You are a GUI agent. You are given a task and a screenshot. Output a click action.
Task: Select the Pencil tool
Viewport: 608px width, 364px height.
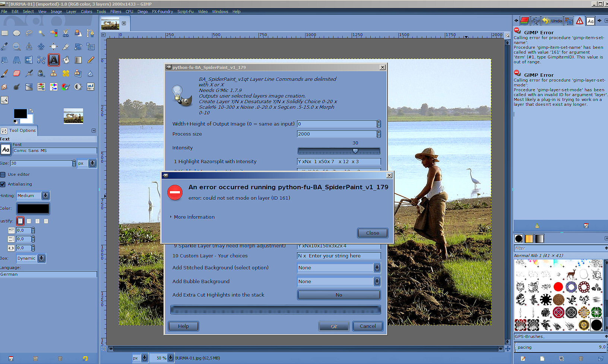pyautogui.click(x=91, y=60)
